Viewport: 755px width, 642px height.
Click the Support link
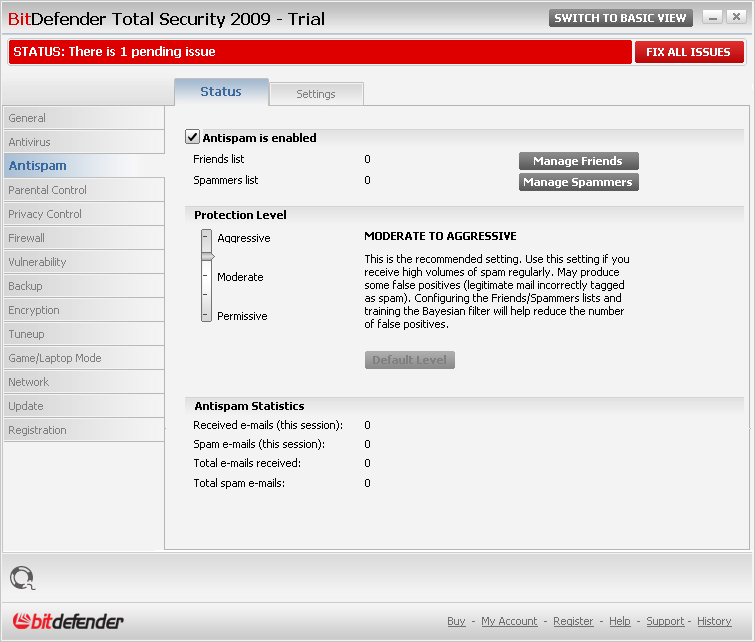[x=665, y=621]
